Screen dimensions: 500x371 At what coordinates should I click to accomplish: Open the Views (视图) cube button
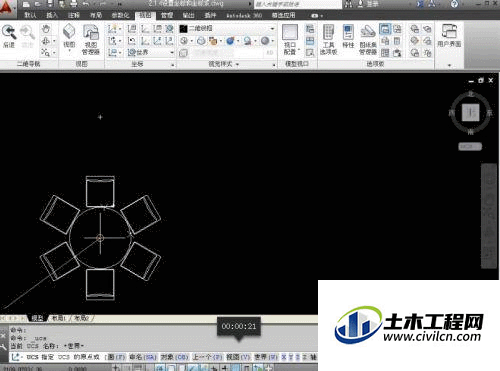[x=69, y=36]
